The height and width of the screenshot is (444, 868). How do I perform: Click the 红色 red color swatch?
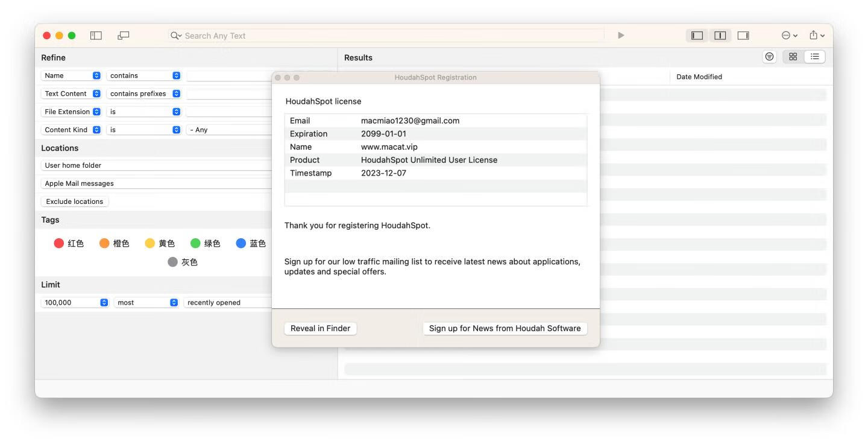59,243
